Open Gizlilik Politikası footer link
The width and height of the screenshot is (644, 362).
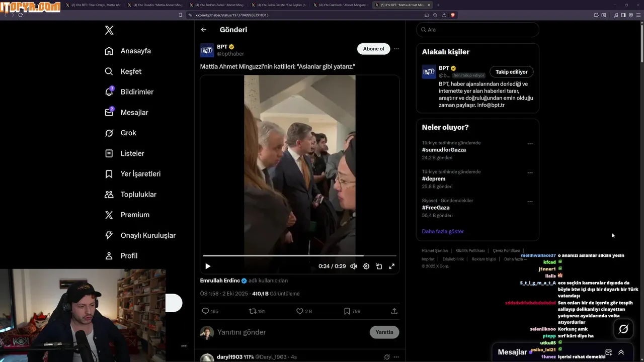[x=470, y=250]
